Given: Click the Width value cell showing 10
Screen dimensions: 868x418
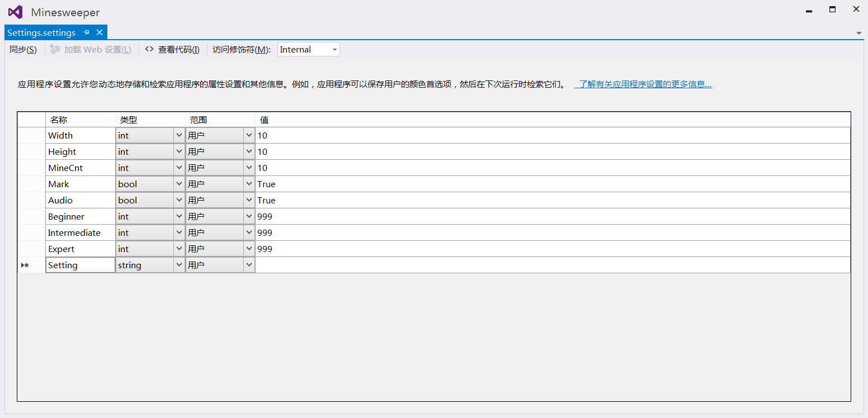Looking at the screenshot, I should tap(553, 135).
